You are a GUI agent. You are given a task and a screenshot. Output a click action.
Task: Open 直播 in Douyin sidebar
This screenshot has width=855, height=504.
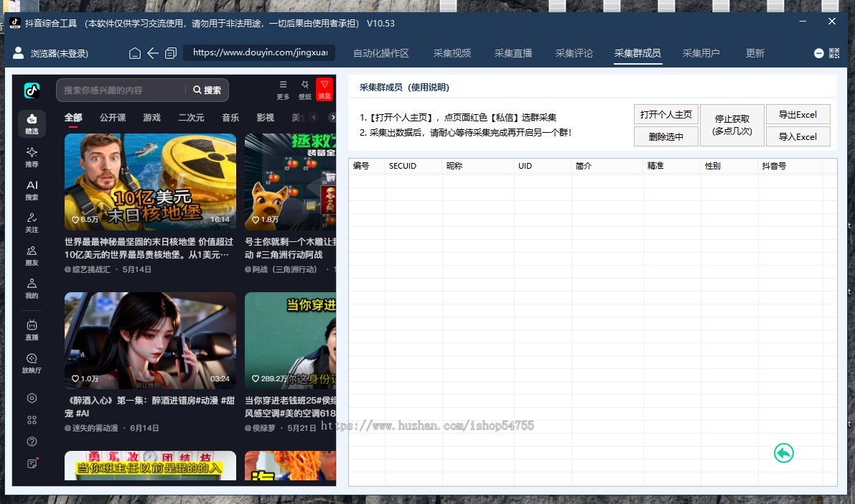32,330
